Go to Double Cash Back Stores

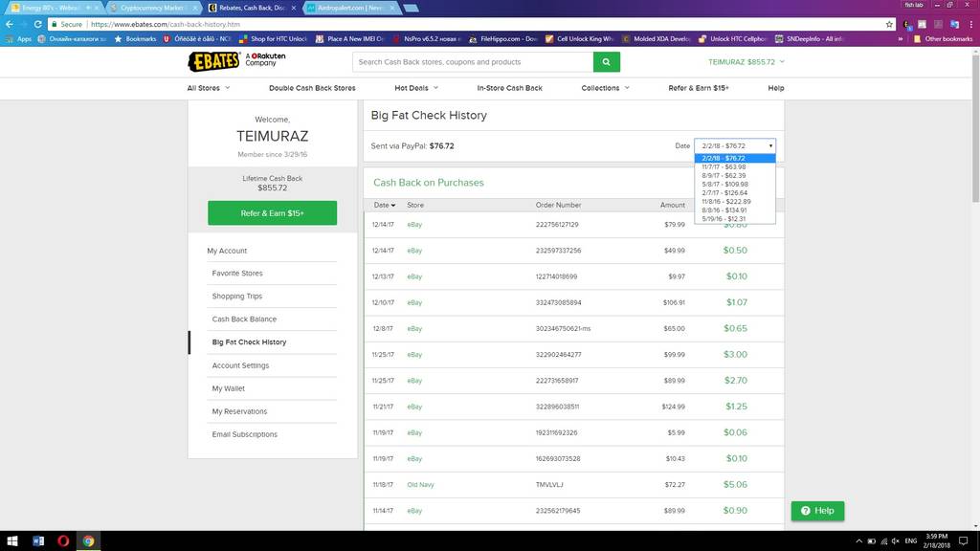click(312, 88)
